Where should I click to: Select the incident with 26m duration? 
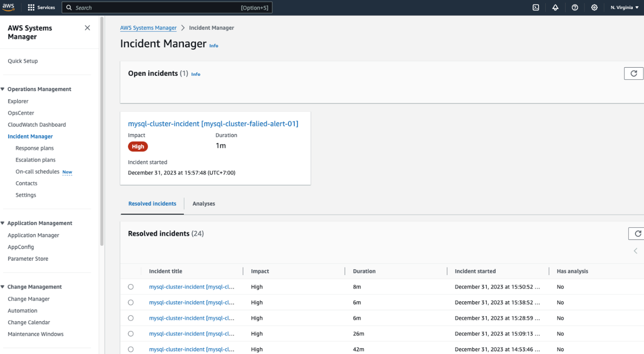point(131,334)
